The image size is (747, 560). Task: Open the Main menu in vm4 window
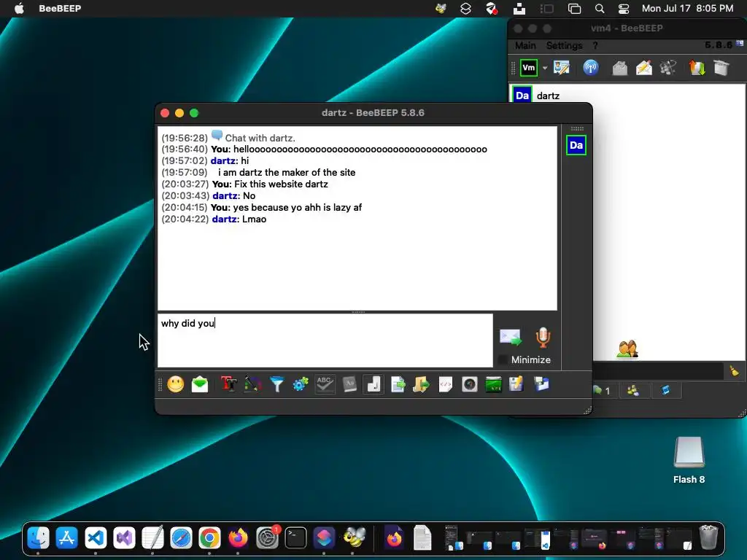pos(525,46)
